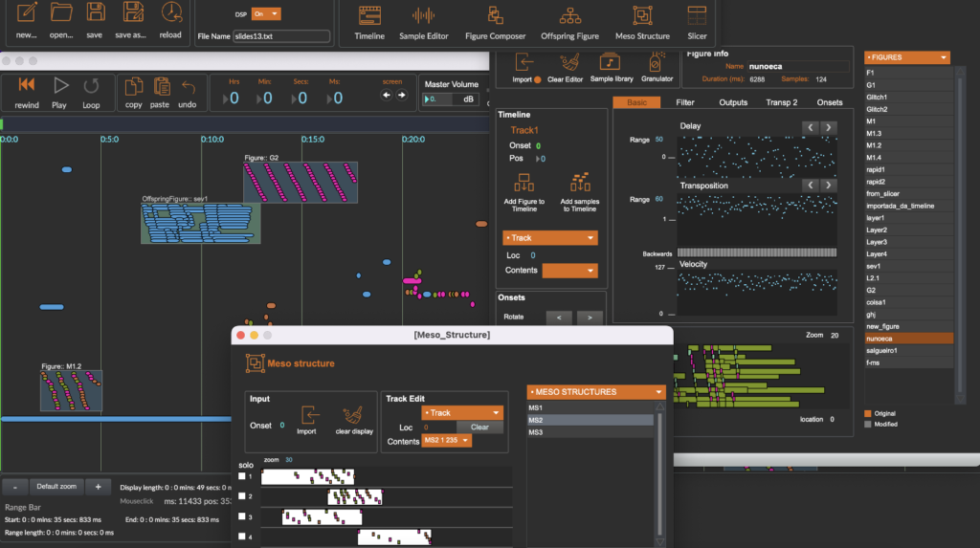Image resolution: width=980 pixels, height=548 pixels.
Task: Click Transposition next arrow
Action: [829, 186]
